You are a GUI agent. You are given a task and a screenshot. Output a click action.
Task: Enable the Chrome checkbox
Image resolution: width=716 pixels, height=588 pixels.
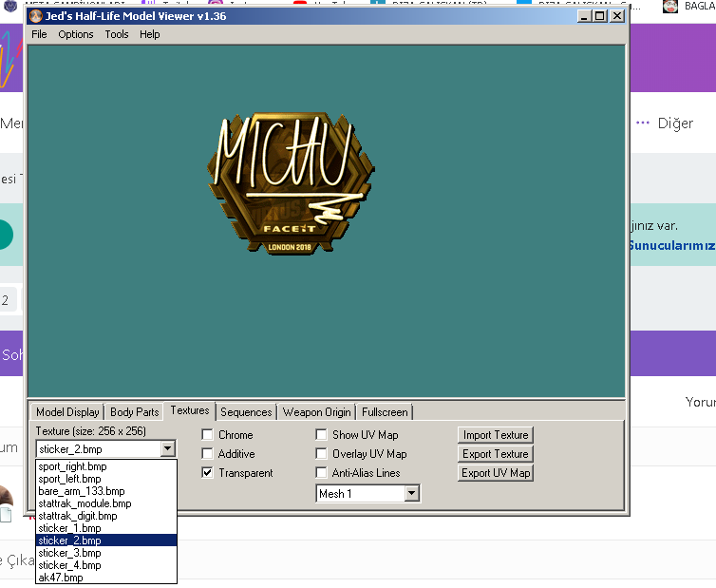coord(207,434)
